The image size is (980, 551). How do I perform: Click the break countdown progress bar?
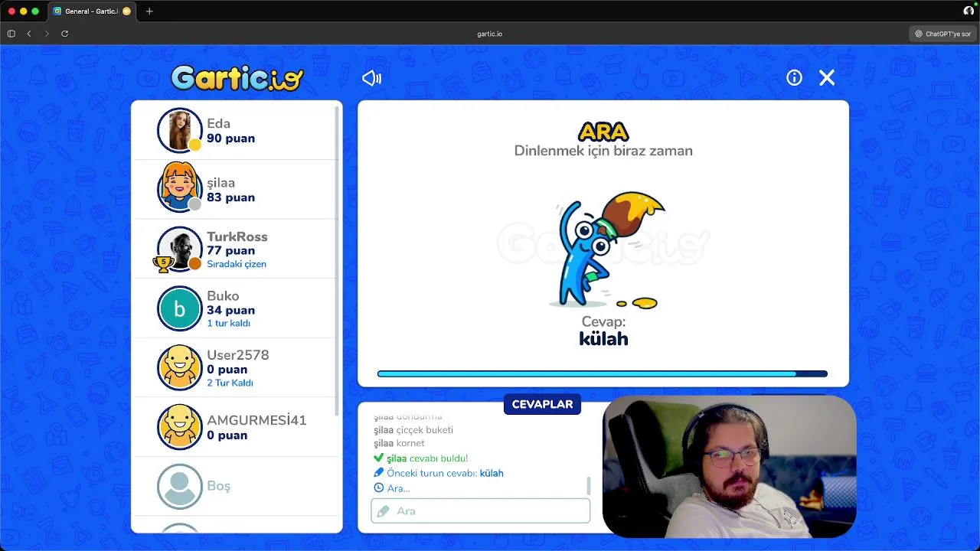click(603, 374)
